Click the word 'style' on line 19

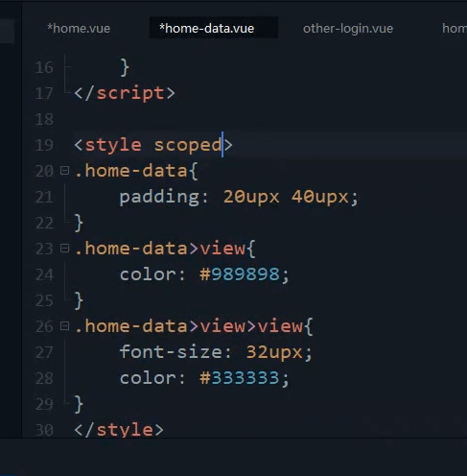[x=113, y=145]
